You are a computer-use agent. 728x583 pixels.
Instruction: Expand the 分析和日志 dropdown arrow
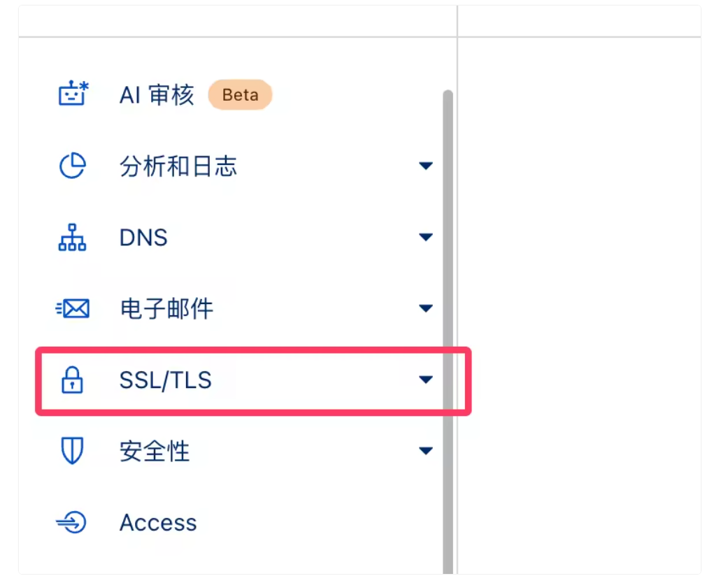[x=425, y=166]
